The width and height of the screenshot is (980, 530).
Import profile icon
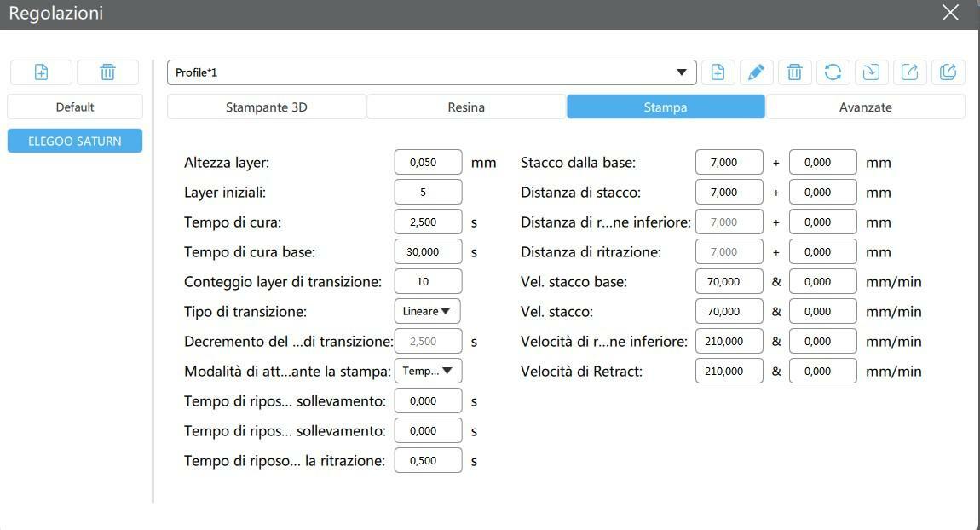click(871, 72)
